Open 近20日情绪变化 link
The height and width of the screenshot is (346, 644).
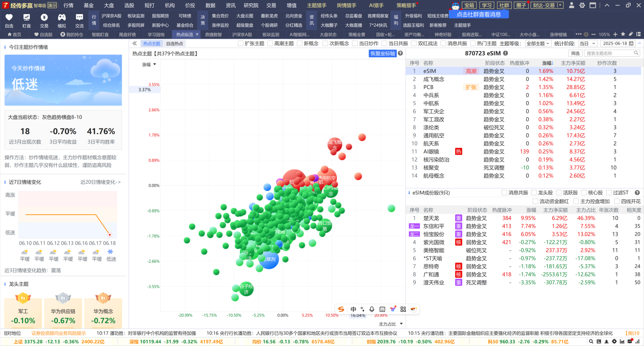(100, 182)
